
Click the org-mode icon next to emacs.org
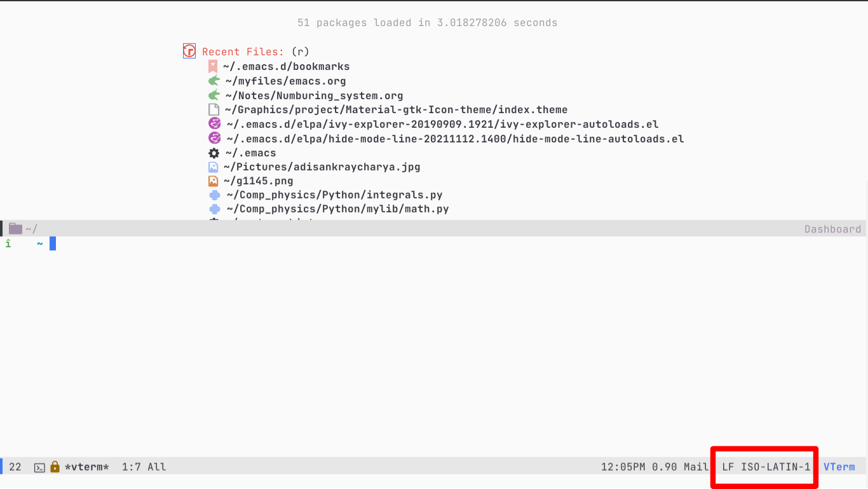[x=214, y=81]
